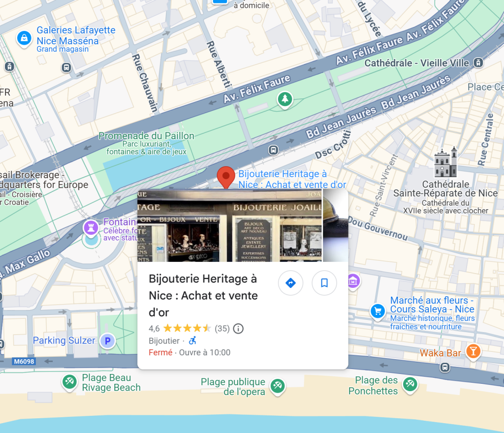Click the Fermé · Ouvre à 10:00 status

[x=189, y=352]
